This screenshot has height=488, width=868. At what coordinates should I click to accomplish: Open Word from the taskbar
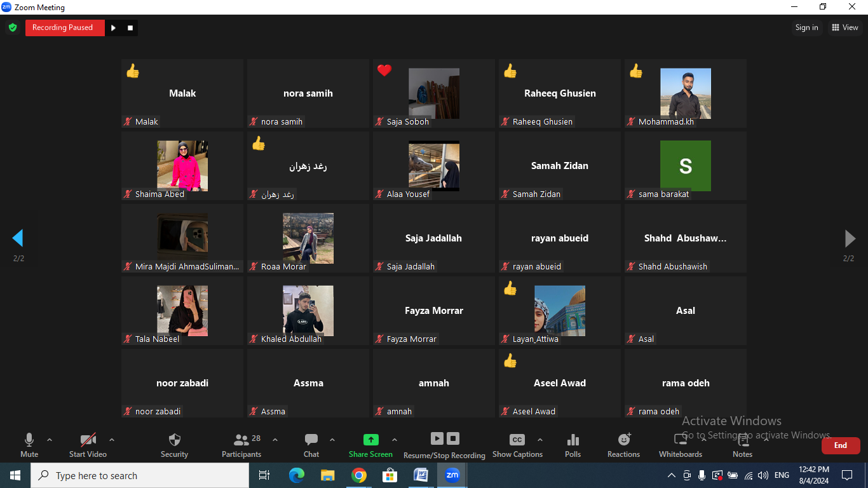421,475
